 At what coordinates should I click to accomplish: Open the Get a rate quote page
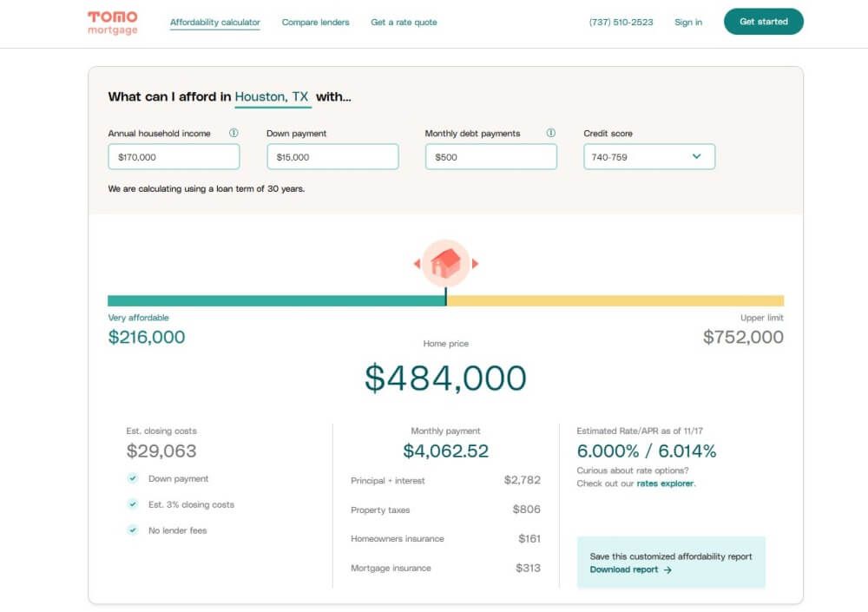[404, 23]
